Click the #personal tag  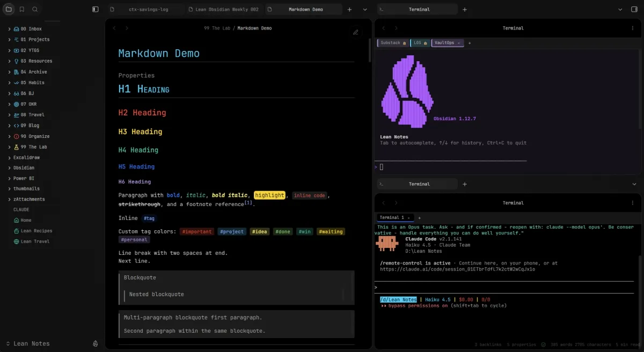coord(134,240)
